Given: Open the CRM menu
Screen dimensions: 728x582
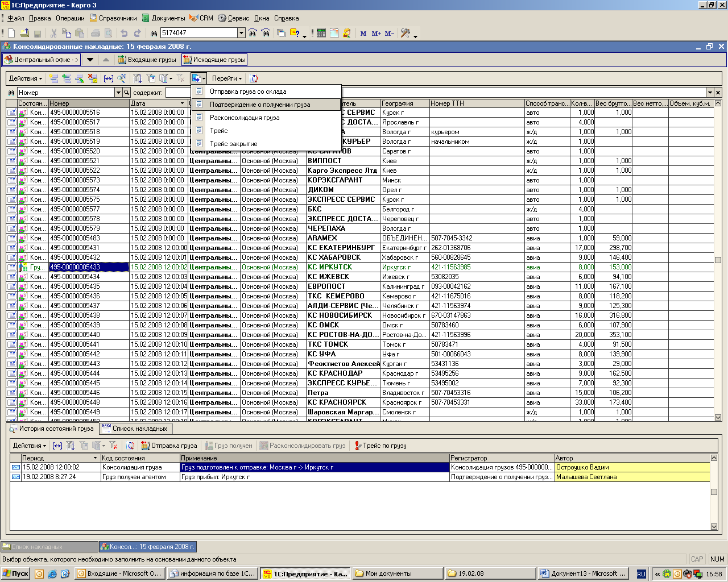Looking at the screenshot, I should 201,18.
